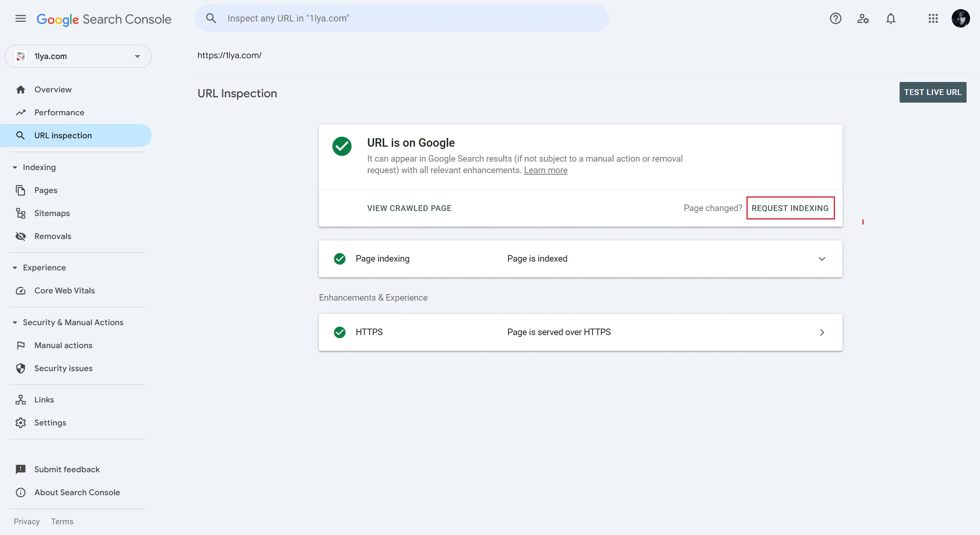Open the notifications bell
980x535 pixels.
coord(891,18)
